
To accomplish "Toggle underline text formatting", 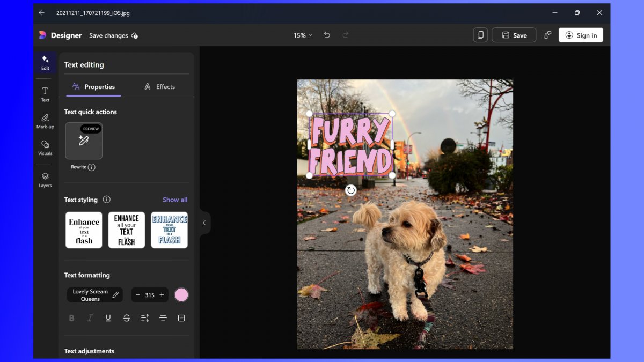I will pyautogui.click(x=108, y=318).
